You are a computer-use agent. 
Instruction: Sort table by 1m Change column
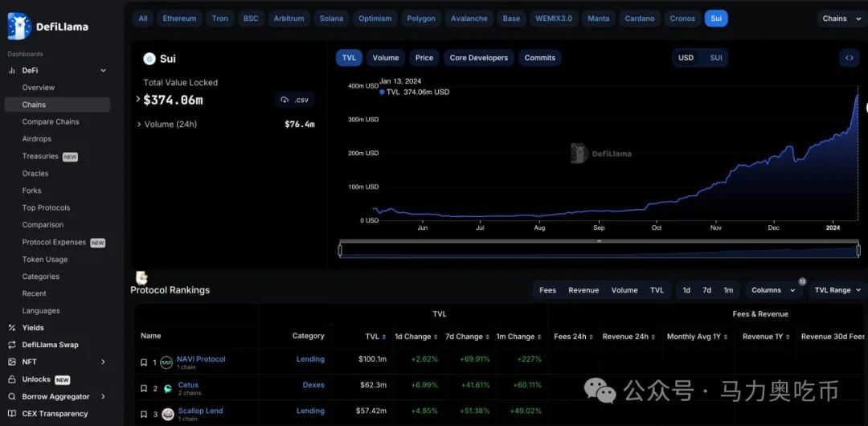point(518,336)
